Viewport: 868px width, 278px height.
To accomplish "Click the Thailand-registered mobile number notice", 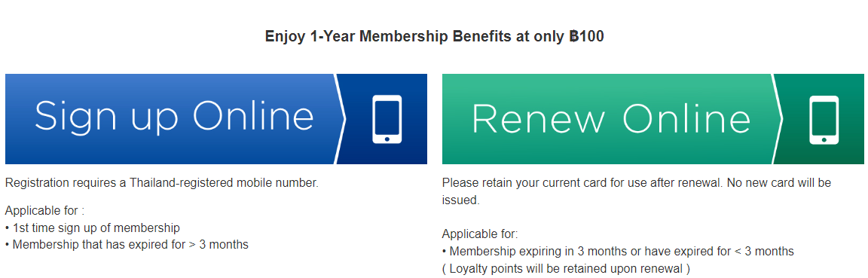I will point(162,183).
